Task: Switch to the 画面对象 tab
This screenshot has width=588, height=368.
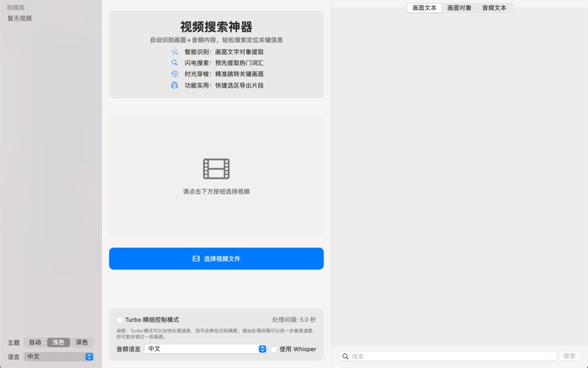Action: [459, 8]
